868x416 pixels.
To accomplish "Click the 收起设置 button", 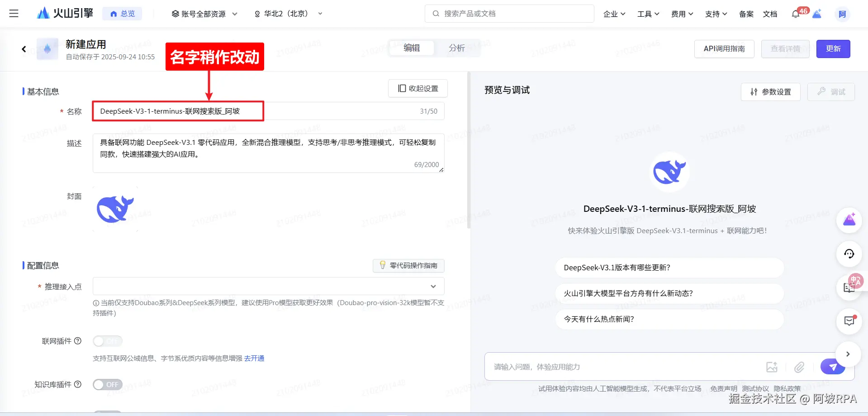I will coord(418,88).
